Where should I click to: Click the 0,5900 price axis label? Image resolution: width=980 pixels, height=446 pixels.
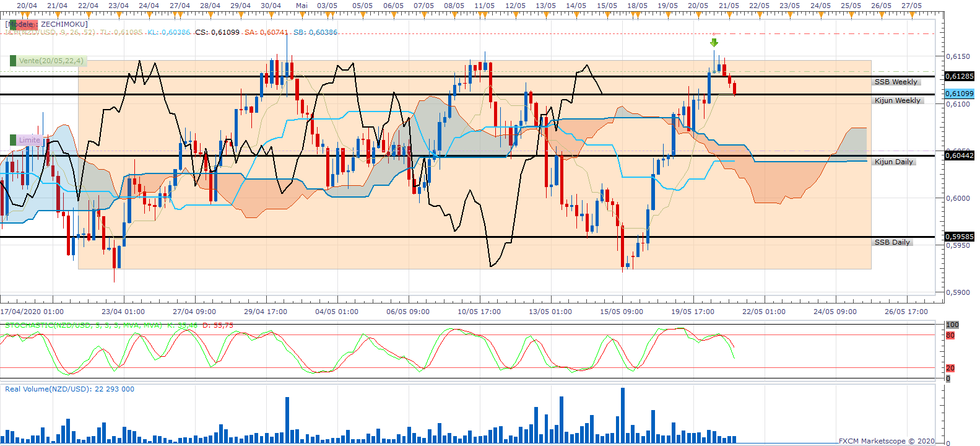point(958,292)
